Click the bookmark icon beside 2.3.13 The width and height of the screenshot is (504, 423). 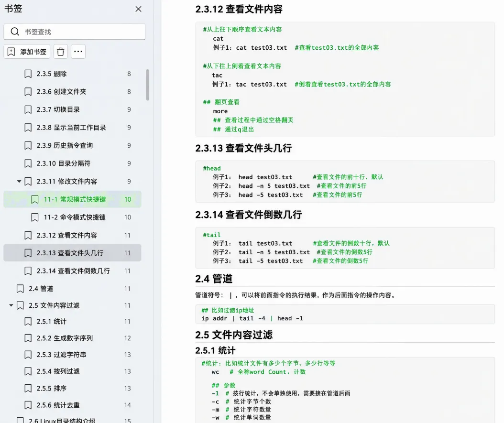coord(28,253)
